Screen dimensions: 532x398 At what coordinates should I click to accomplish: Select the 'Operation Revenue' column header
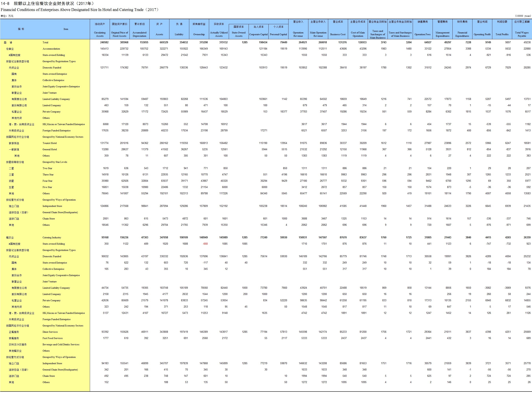[298, 34]
